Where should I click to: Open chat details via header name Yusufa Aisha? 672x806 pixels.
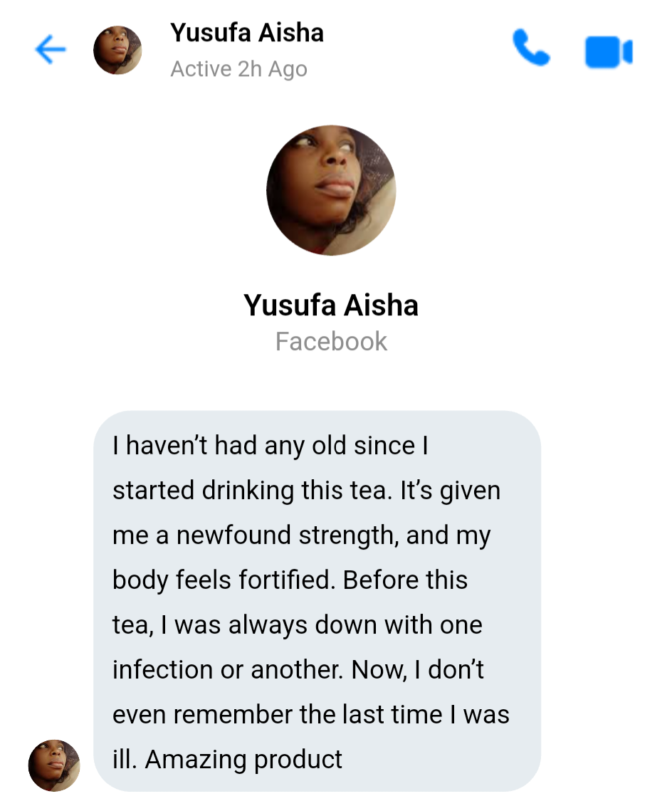click(246, 33)
